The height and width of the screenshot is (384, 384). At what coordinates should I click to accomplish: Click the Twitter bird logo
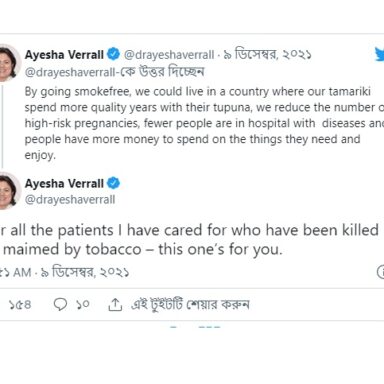click(x=379, y=54)
